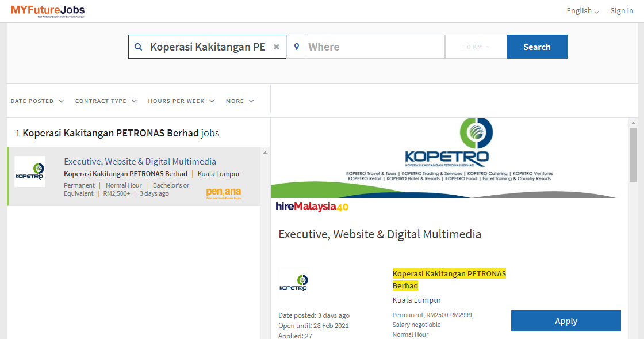
Task: Click the KOPETRO logo in job details
Action: (294, 283)
